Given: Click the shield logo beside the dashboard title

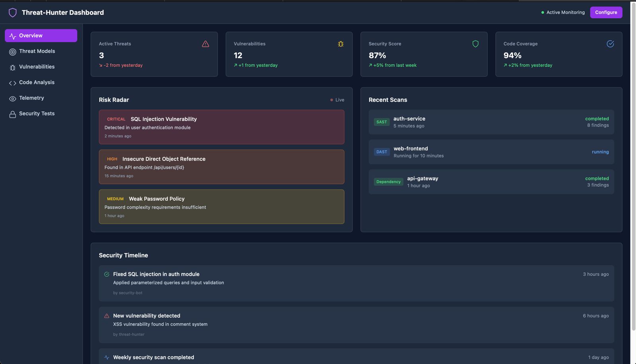Looking at the screenshot, I should click(13, 13).
